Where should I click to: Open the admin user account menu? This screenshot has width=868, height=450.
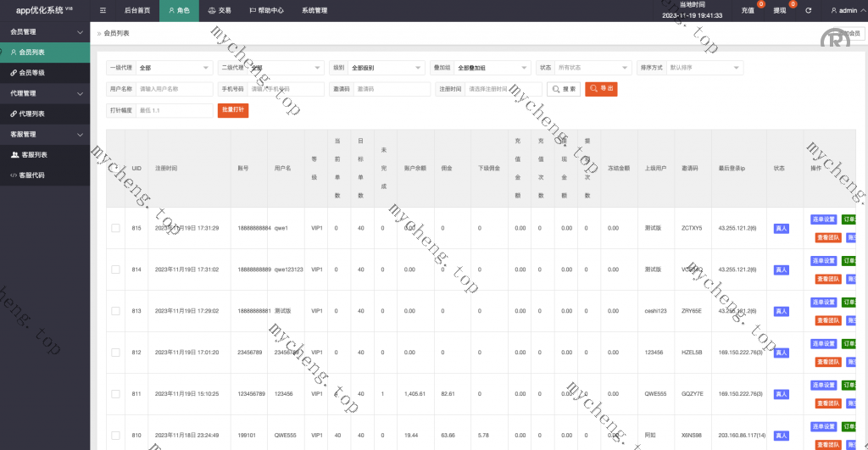click(x=843, y=11)
